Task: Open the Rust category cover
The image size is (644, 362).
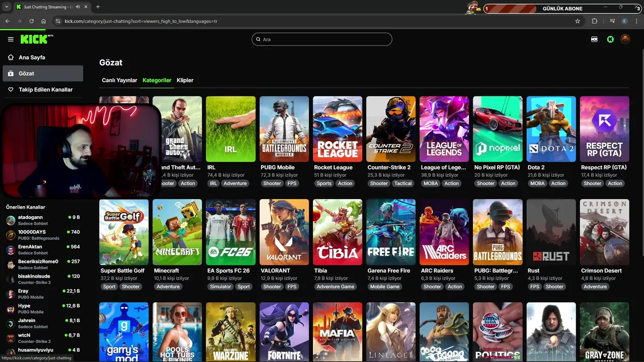Action: pyautogui.click(x=551, y=232)
